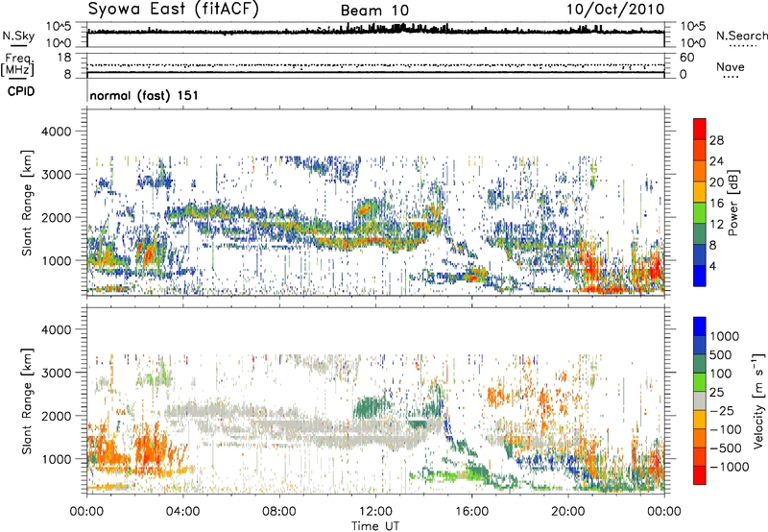The image size is (768, 532).
Task: Pick the gray segment of velocity colorbar
Action: click(x=700, y=401)
